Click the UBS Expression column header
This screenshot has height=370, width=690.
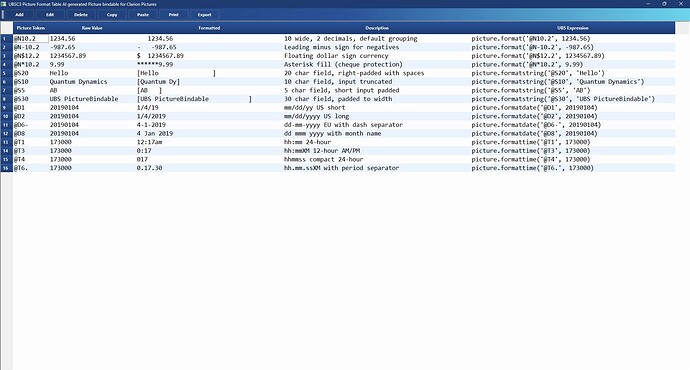click(x=573, y=28)
